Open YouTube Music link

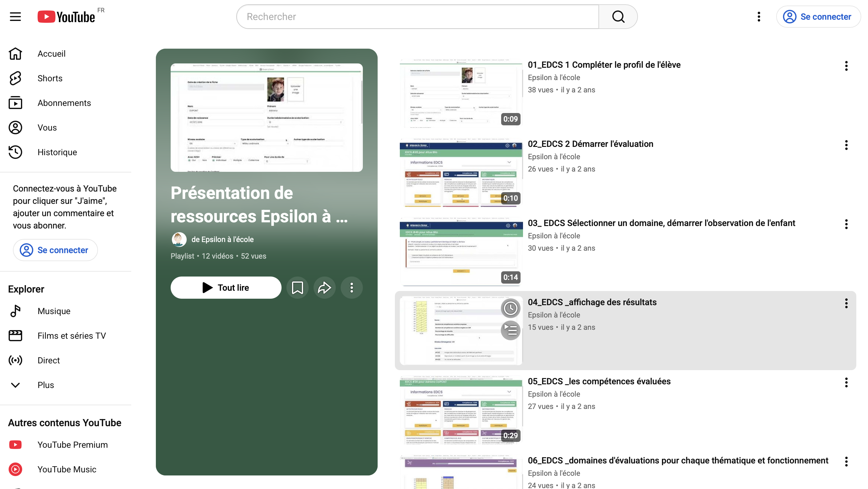[66, 469]
